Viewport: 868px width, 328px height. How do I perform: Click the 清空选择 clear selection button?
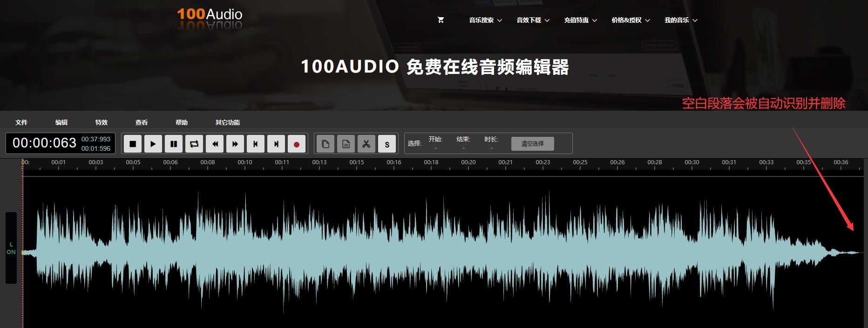coord(533,144)
